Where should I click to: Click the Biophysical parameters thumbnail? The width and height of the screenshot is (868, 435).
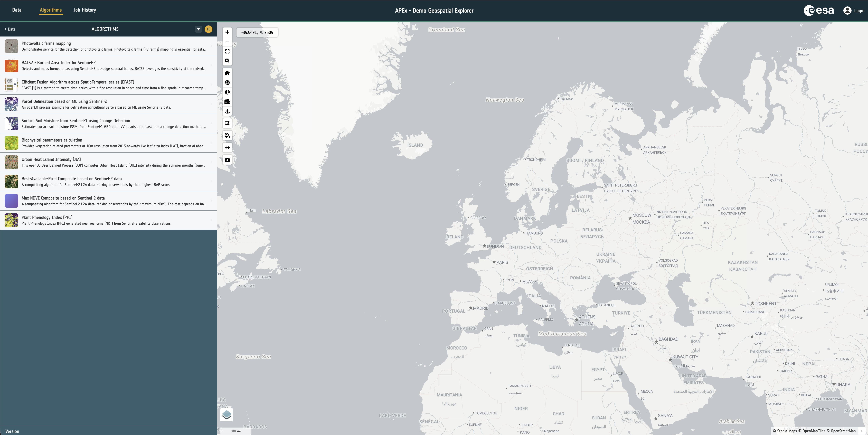point(12,143)
